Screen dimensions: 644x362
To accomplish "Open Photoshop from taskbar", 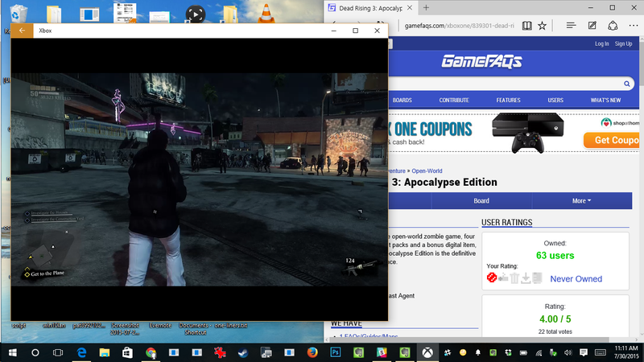I will click(x=335, y=352).
